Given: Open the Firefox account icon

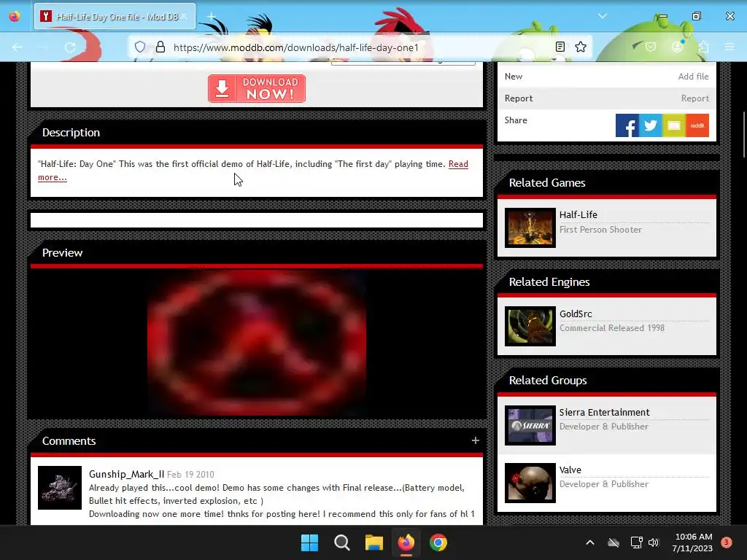Looking at the screenshot, I should click(677, 47).
